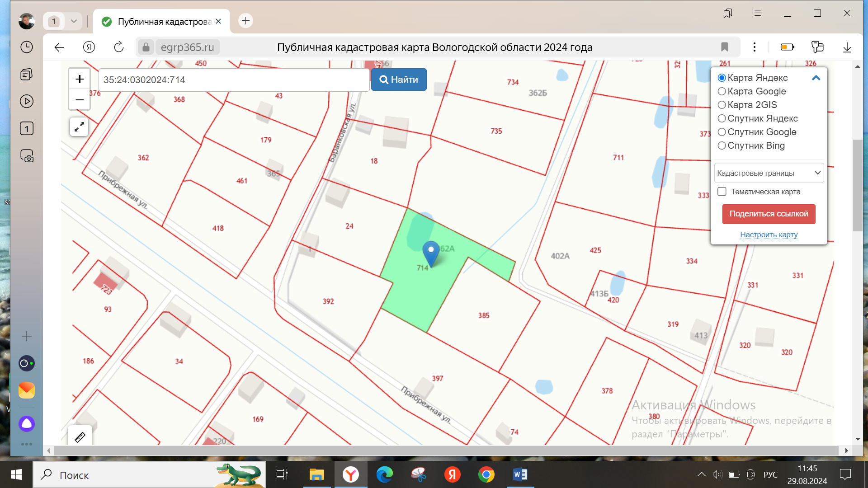Select Карта Google radio option

click(722, 91)
